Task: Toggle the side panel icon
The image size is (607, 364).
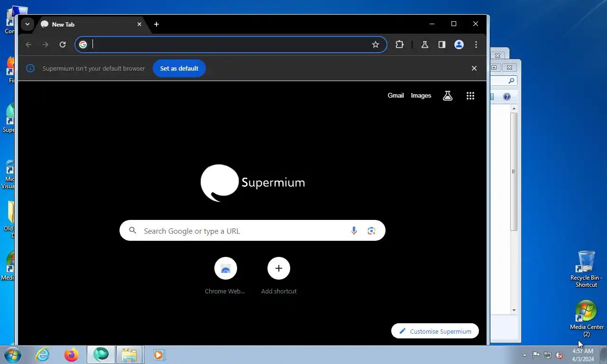Action: 442,45
